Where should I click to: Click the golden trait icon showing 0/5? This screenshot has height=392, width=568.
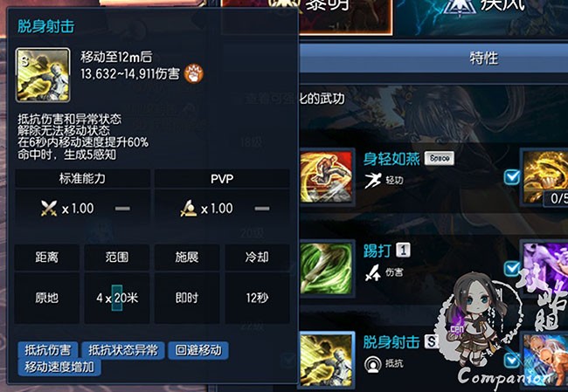pos(544,177)
